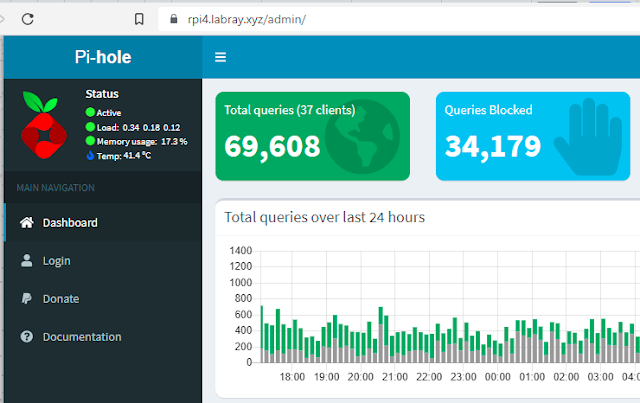Screen dimensions: 640x403
Task: Open the Documentation navigation item
Action: (x=103, y=336)
